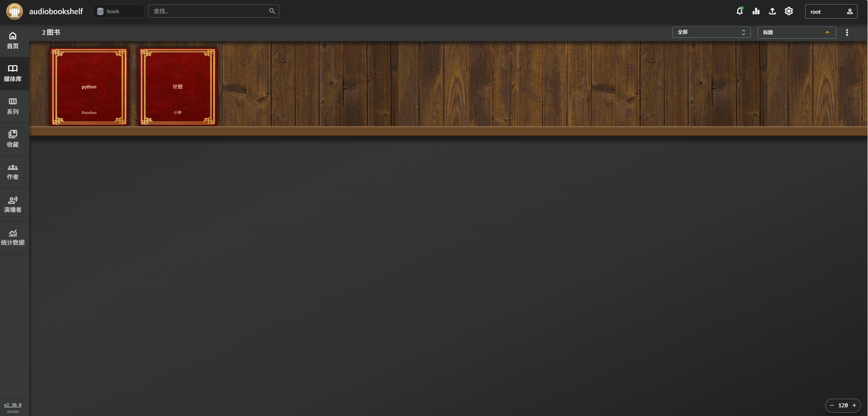Click the magnifier search icon
The height and width of the screenshot is (416, 868).
tap(272, 11)
